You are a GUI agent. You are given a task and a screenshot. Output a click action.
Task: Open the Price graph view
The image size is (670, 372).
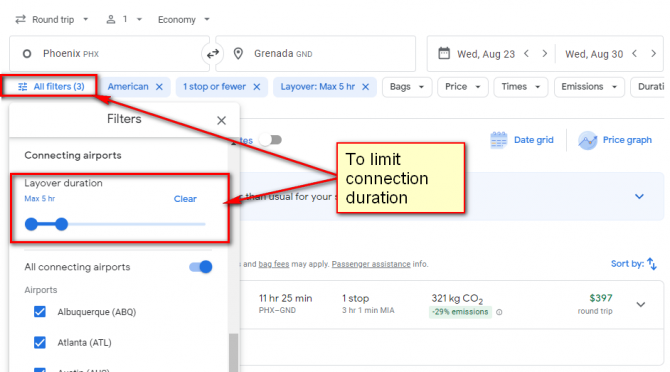point(615,140)
